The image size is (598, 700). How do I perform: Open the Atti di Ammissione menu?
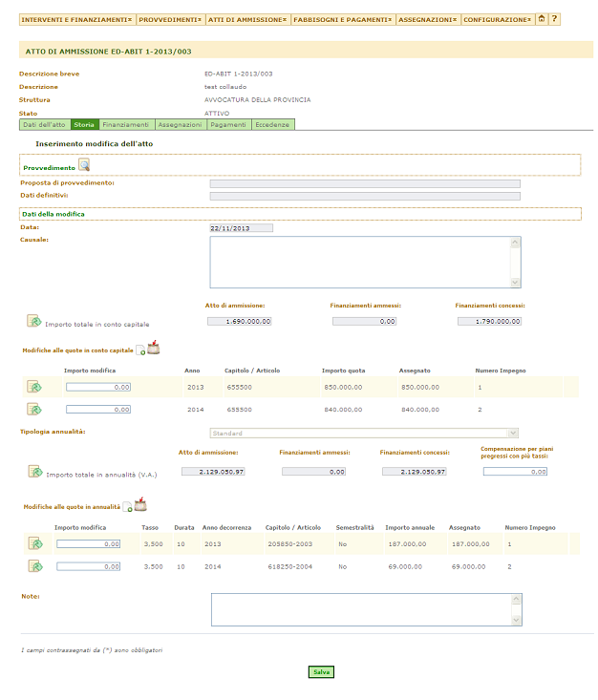tap(247, 20)
